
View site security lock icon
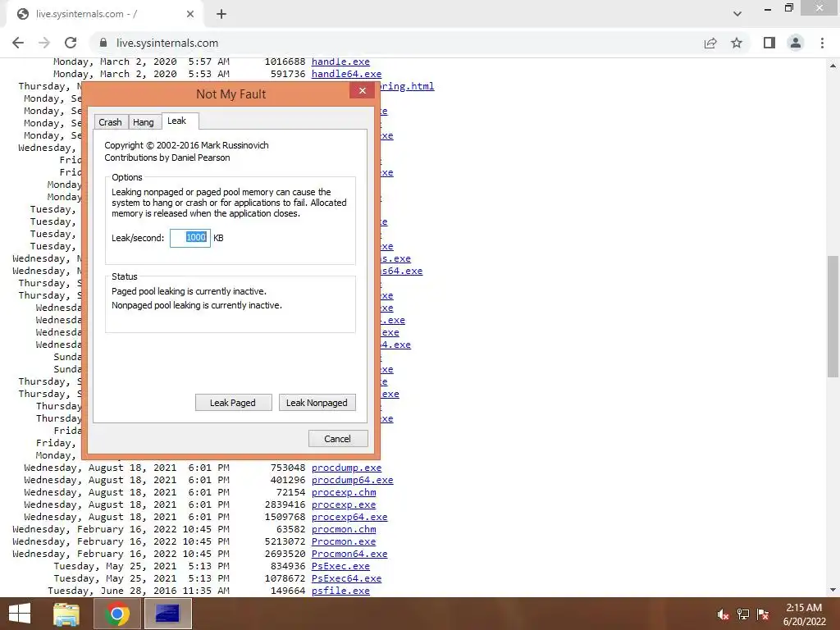(x=103, y=43)
